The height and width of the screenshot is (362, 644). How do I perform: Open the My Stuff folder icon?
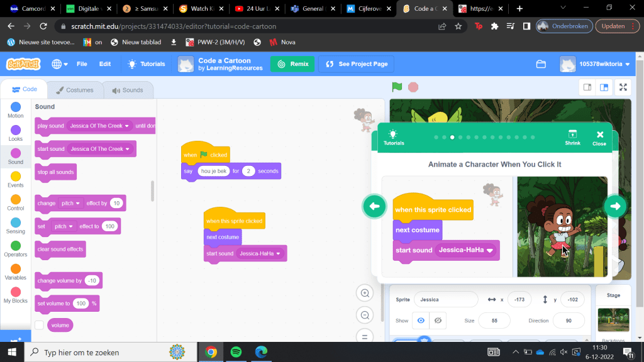coord(541,64)
